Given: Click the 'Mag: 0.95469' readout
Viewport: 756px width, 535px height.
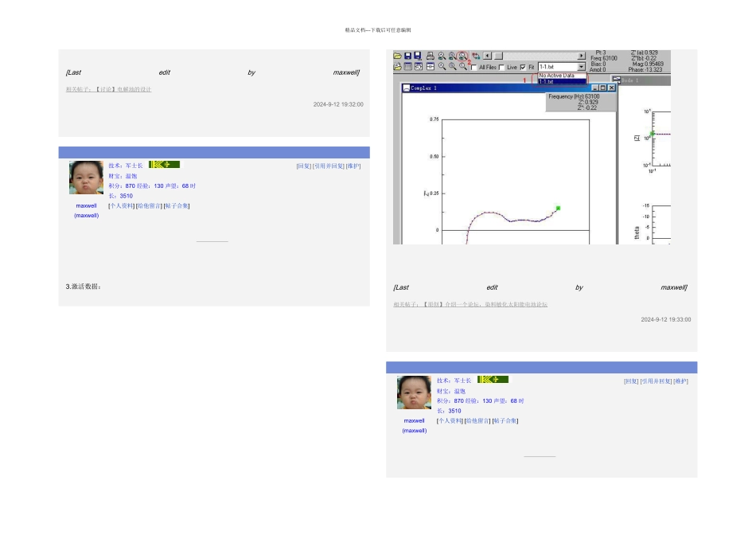Looking at the screenshot, I should (648, 64).
